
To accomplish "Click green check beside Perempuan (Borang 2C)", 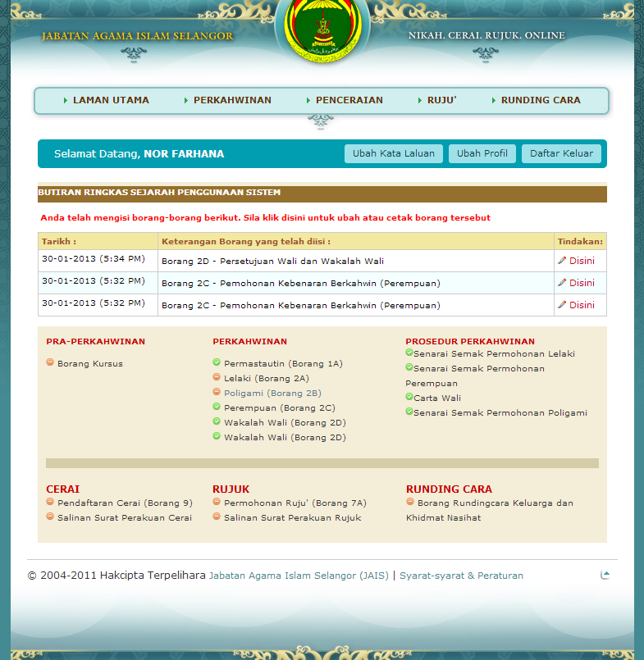I will point(217,406).
